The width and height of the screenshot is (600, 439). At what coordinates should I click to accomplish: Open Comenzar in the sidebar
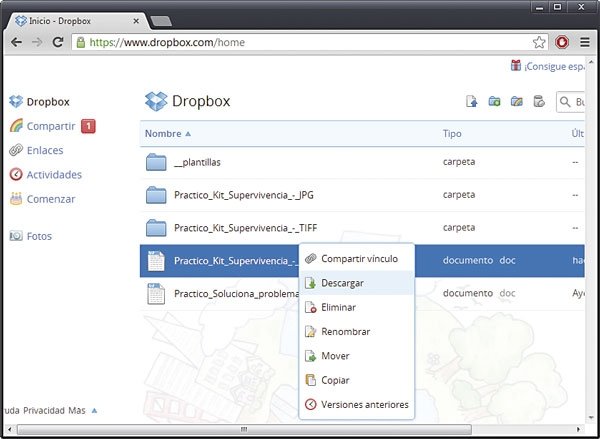42,199
